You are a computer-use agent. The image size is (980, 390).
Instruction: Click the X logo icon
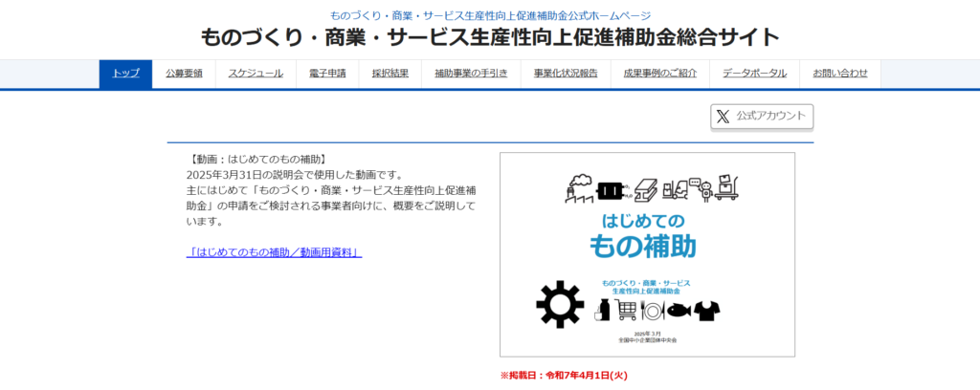click(x=724, y=116)
